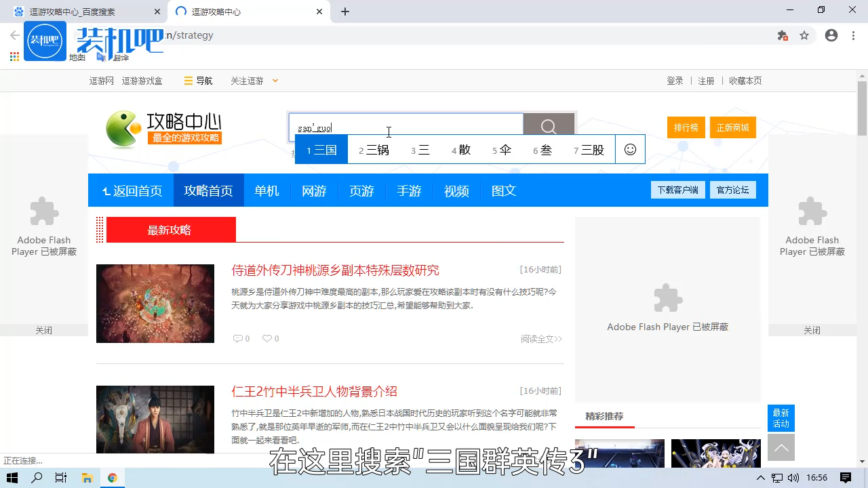Open the 阅读全文>> link

tap(540, 339)
